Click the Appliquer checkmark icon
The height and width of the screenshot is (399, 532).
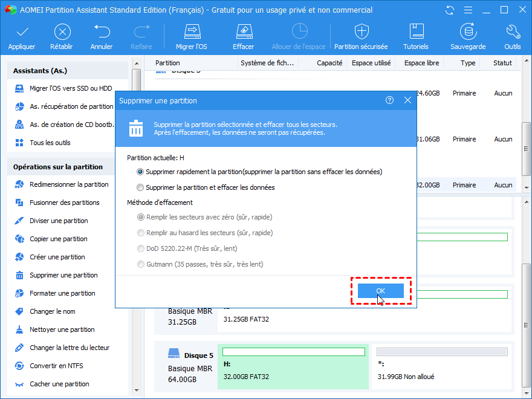[22, 32]
